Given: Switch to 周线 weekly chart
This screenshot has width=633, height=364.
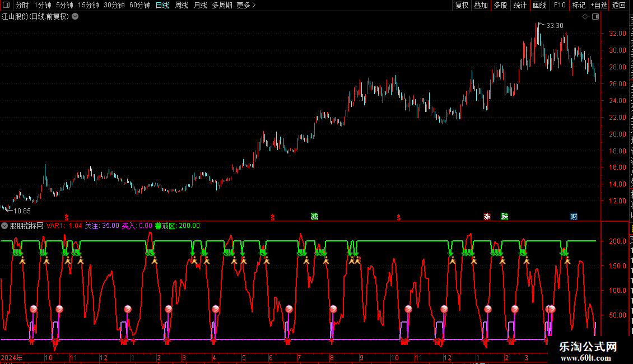Looking at the screenshot, I should click(181, 5).
